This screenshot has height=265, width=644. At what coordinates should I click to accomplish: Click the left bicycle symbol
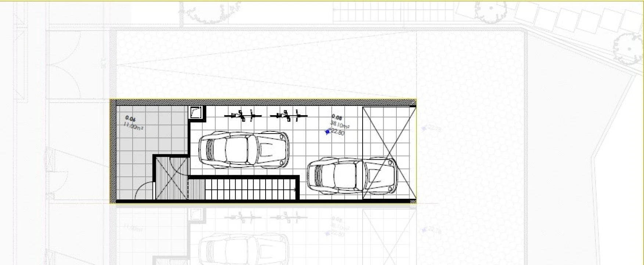pos(243,116)
